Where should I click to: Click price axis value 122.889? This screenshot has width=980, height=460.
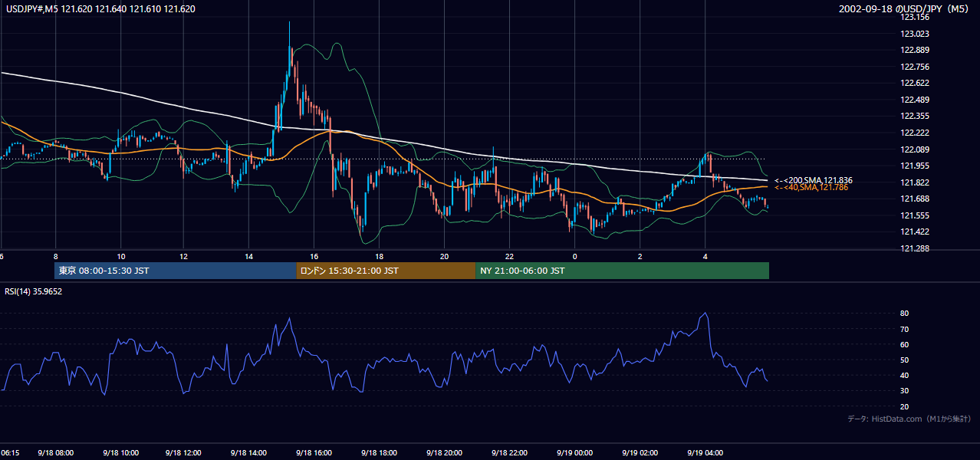(x=915, y=50)
